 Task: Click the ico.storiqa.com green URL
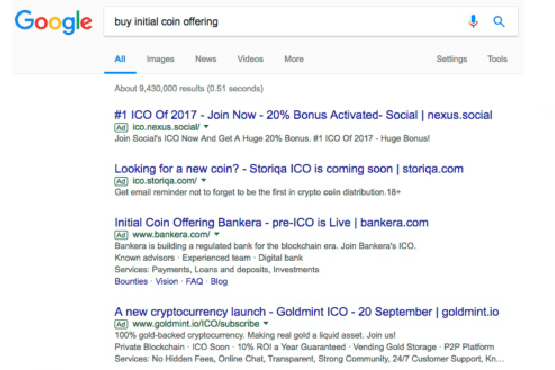coord(165,181)
